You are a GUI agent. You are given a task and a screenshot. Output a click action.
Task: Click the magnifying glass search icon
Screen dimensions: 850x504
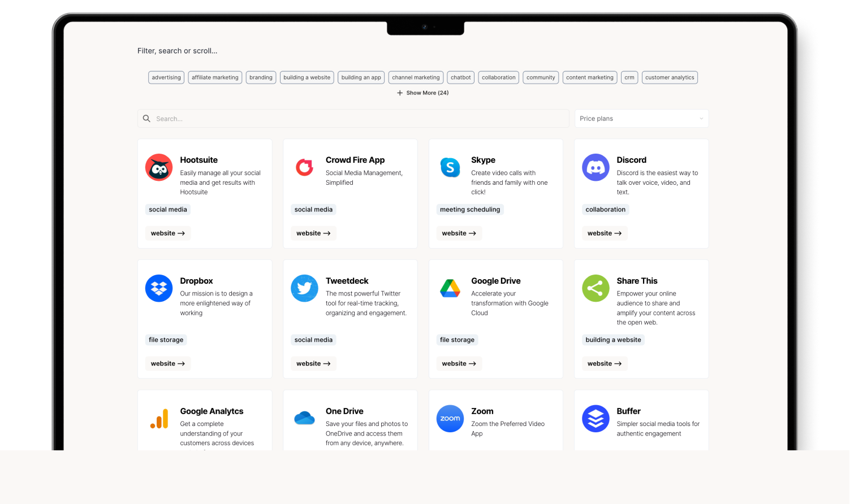pos(146,119)
